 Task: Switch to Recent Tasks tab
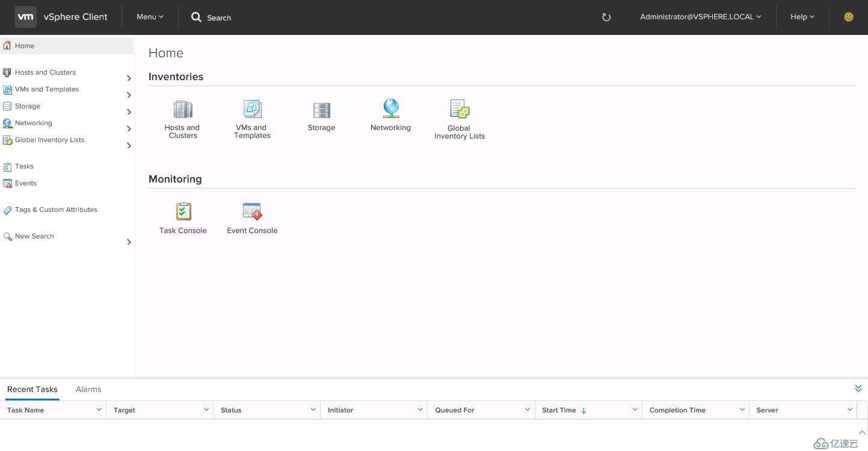click(x=32, y=389)
